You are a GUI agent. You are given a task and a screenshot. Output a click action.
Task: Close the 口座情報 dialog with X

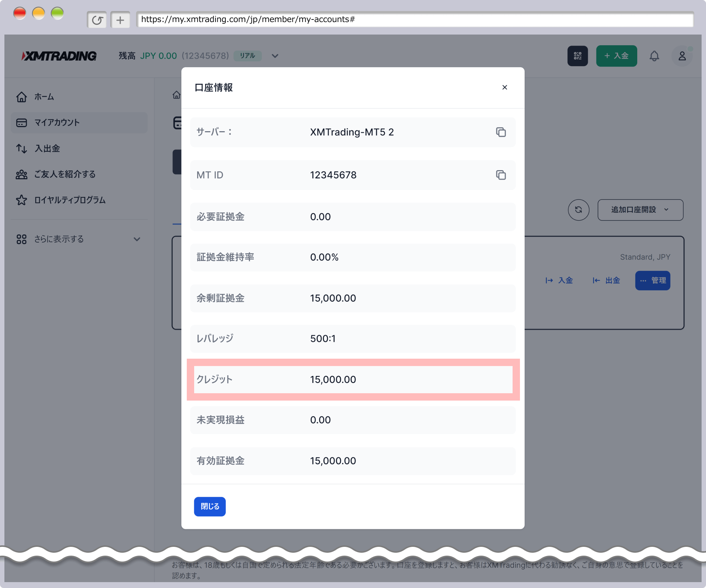pos(504,87)
